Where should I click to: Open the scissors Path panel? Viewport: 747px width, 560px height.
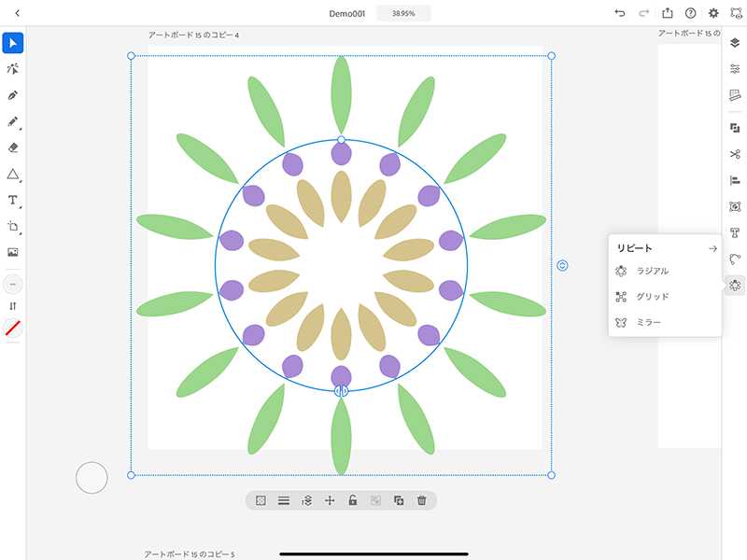[735, 154]
